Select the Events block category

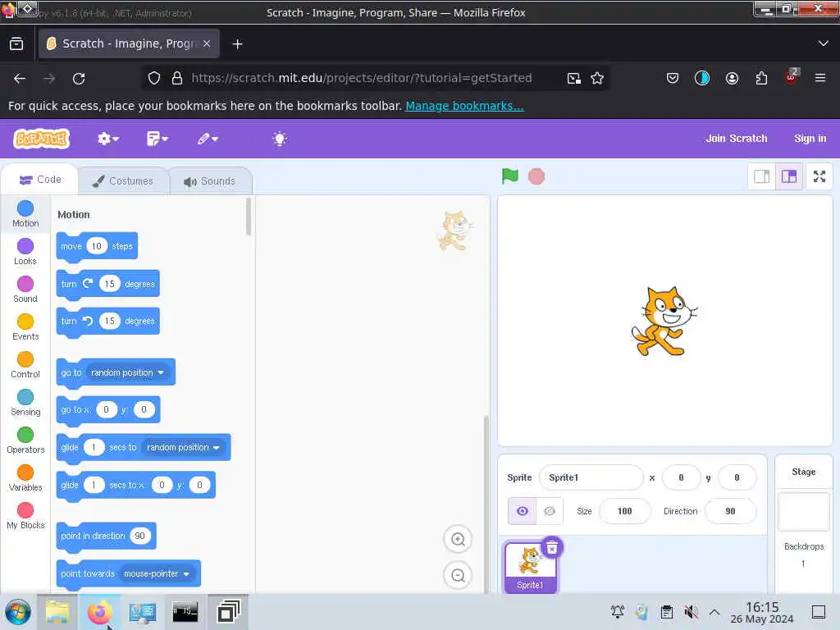(x=25, y=327)
